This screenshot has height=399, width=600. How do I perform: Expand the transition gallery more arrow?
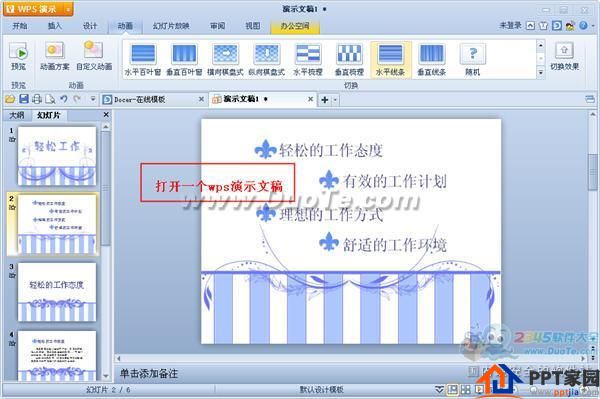click(x=540, y=72)
